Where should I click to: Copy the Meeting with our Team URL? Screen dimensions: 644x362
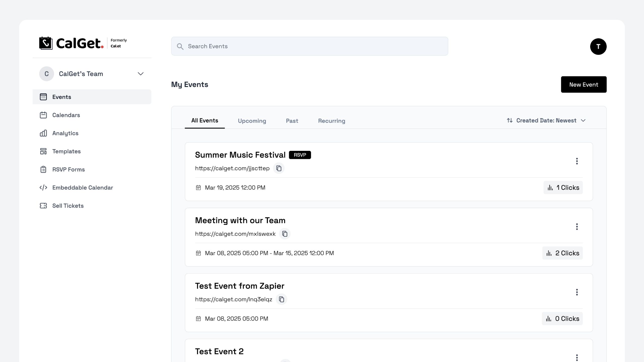coord(285,234)
